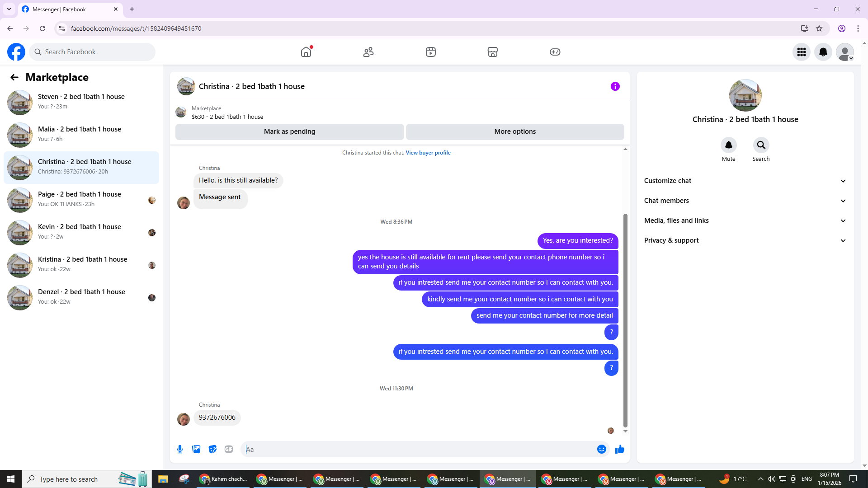
Task: Focus the message input field
Action: pos(420,449)
